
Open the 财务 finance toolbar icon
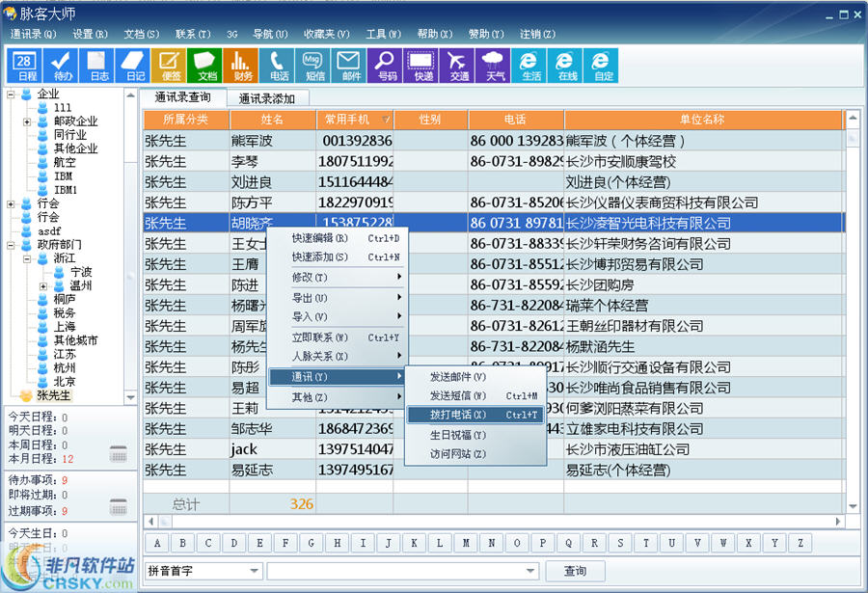pyautogui.click(x=240, y=66)
